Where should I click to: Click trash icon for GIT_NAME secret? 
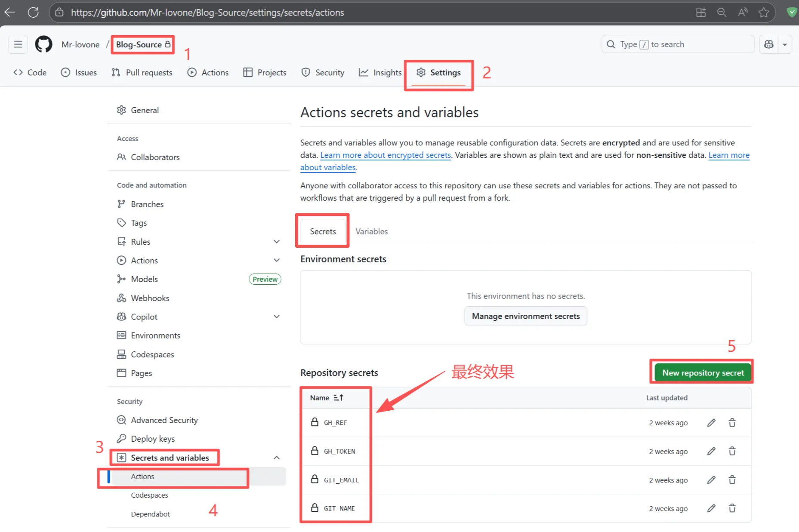coord(732,508)
